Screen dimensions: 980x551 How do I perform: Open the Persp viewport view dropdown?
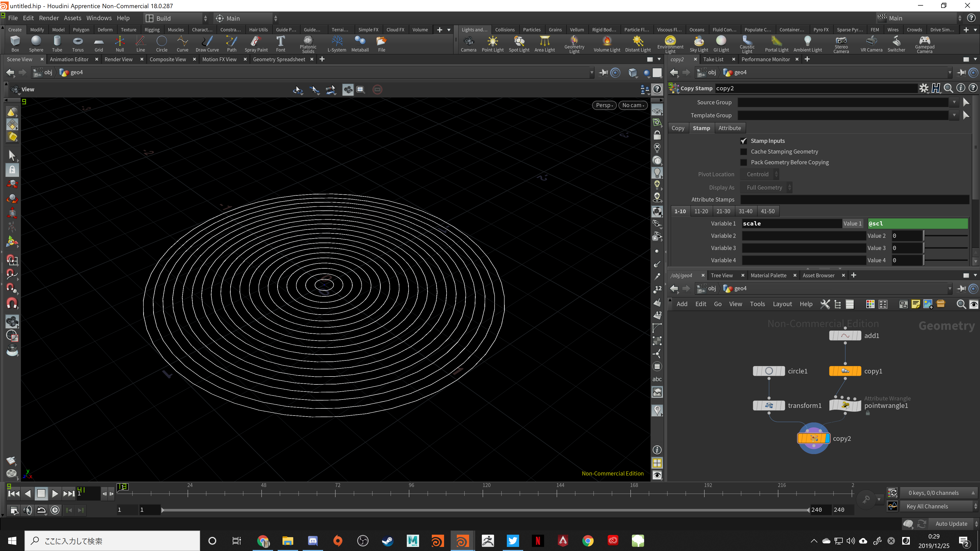click(604, 105)
